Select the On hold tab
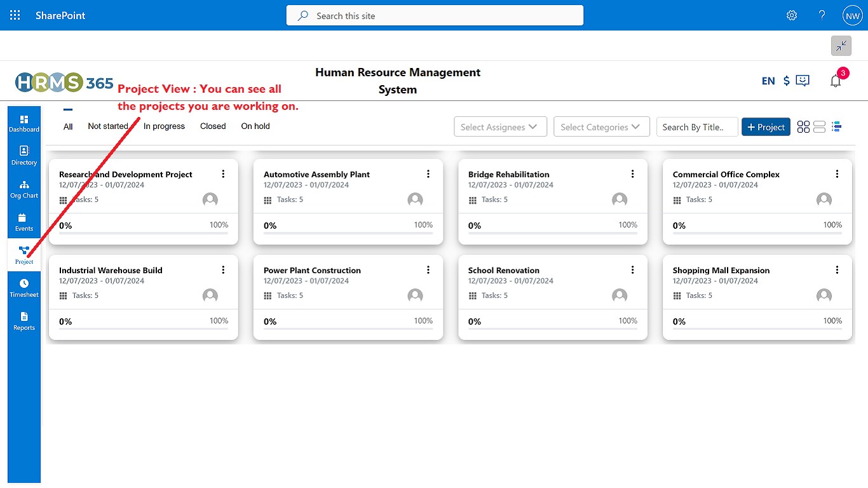The height and width of the screenshot is (488, 868). click(x=255, y=126)
